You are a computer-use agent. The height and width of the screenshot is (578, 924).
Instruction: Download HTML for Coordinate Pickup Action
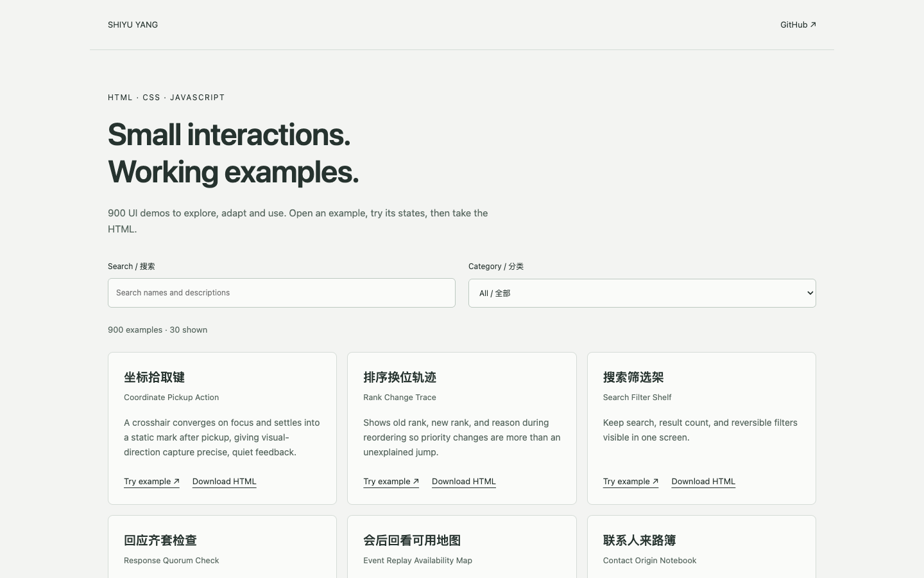[225, 482]
